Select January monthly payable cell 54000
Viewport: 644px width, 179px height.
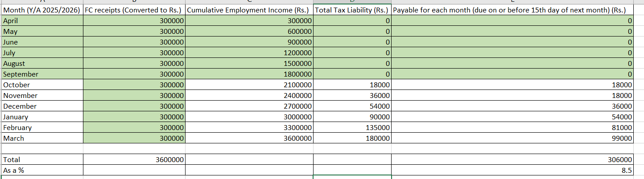pos(512,117)
